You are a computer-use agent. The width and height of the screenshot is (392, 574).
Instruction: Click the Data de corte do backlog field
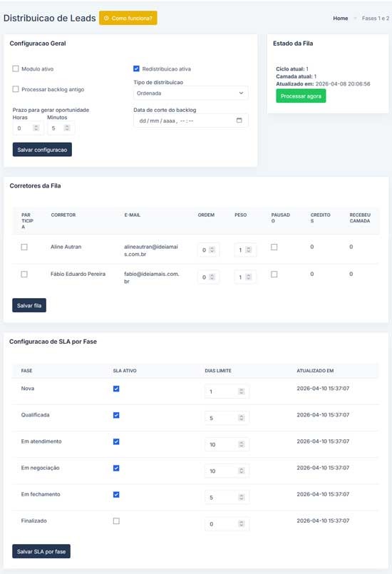[191, 121]
